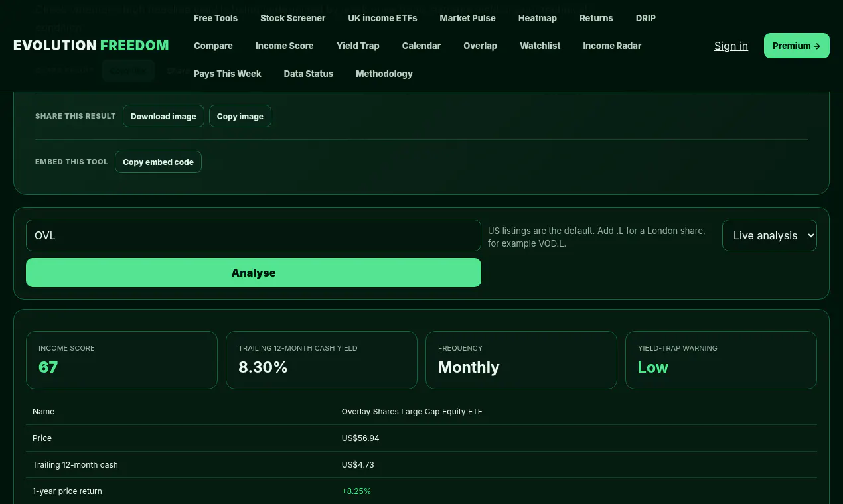Image resolution: width=843 pixels, height=504 pixels.
Task: Click the Analyse button
Action: pos(254,273)
